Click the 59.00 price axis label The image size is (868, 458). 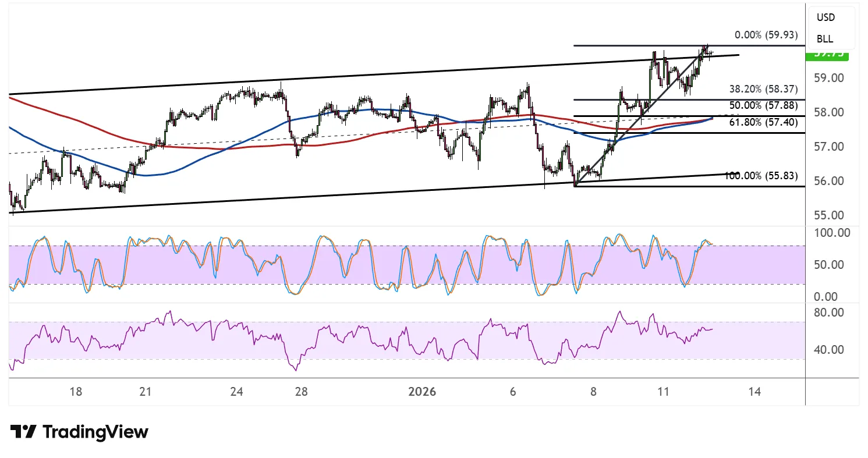830,78
